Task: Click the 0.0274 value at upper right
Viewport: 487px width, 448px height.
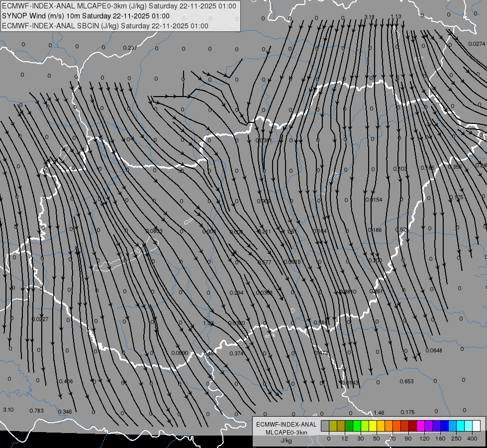Action: tap(477, 44)
